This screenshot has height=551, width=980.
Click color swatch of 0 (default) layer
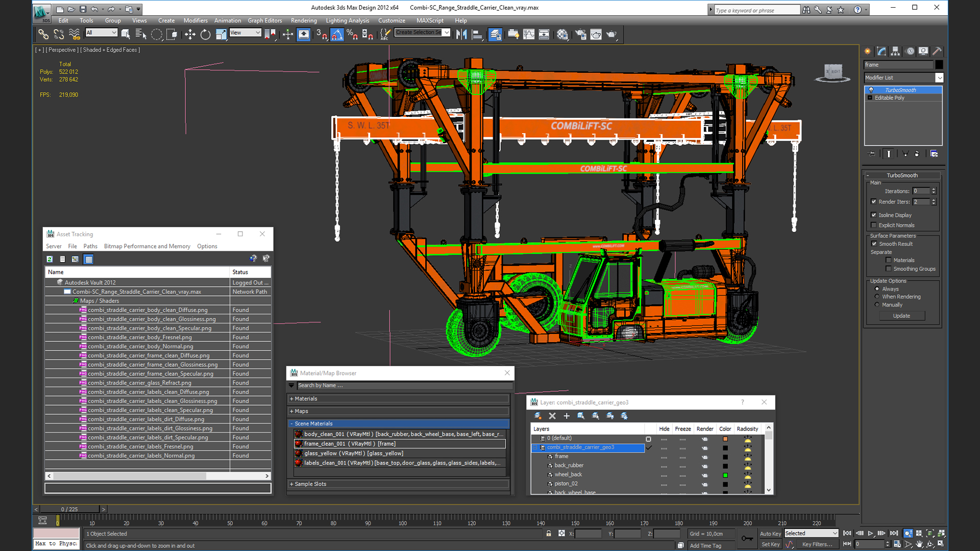[725, 439]
